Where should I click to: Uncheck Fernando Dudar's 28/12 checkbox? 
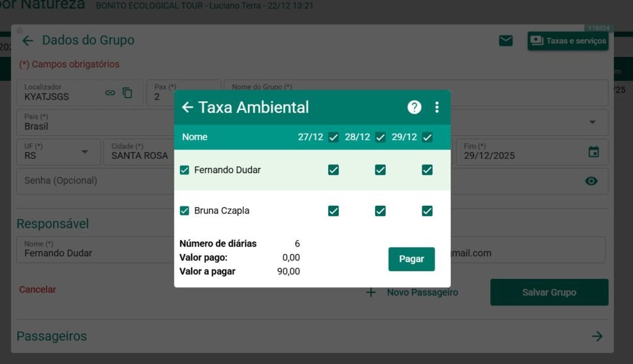[380, 170]
